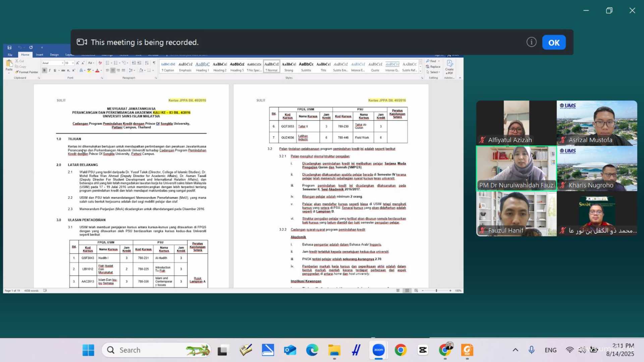
Task: Toggle Italic formatting
Action: [x=50, y=70]
